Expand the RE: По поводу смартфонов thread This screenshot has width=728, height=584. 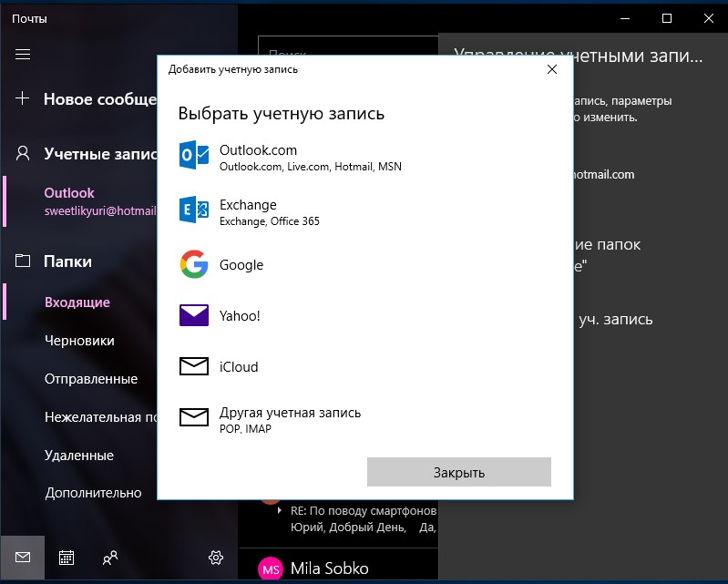279,510
